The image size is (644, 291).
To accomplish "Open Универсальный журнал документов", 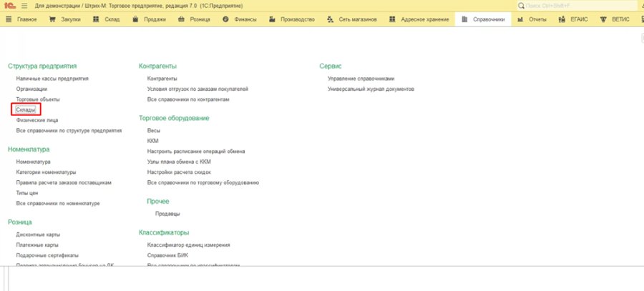I will [x=371, y=89].
